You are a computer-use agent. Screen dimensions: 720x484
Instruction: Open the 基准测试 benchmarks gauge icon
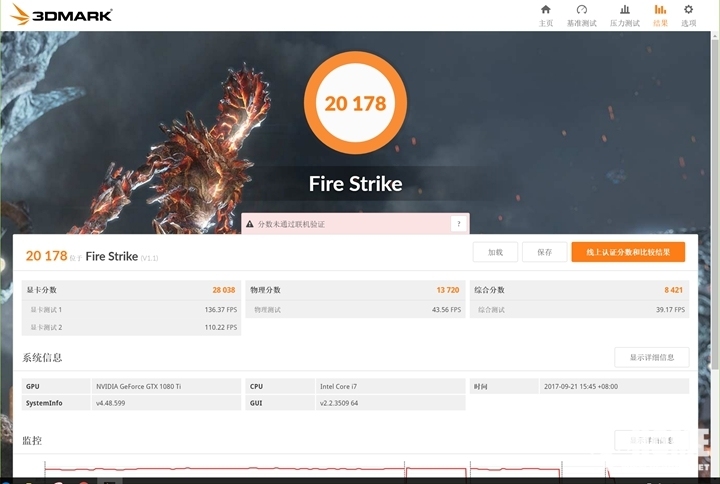click(x=581, y=15)
